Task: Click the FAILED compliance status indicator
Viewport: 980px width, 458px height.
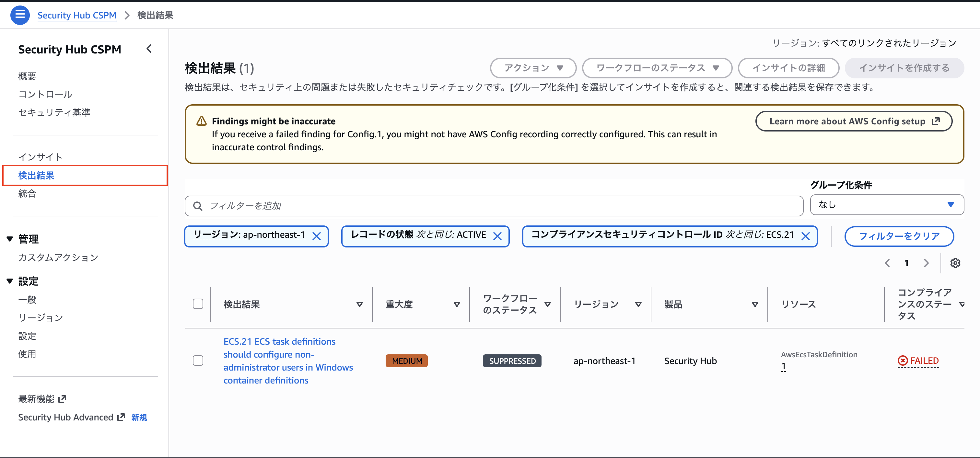Action: tap(918, 361)
